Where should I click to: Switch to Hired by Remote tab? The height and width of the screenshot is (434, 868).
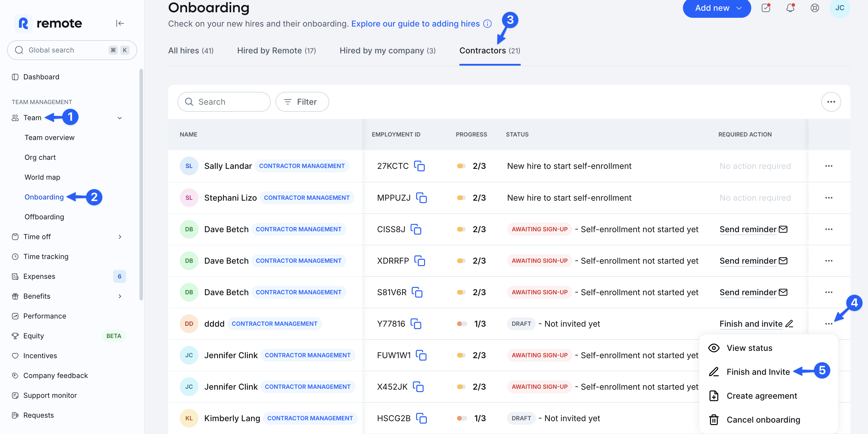pos(276,50)
